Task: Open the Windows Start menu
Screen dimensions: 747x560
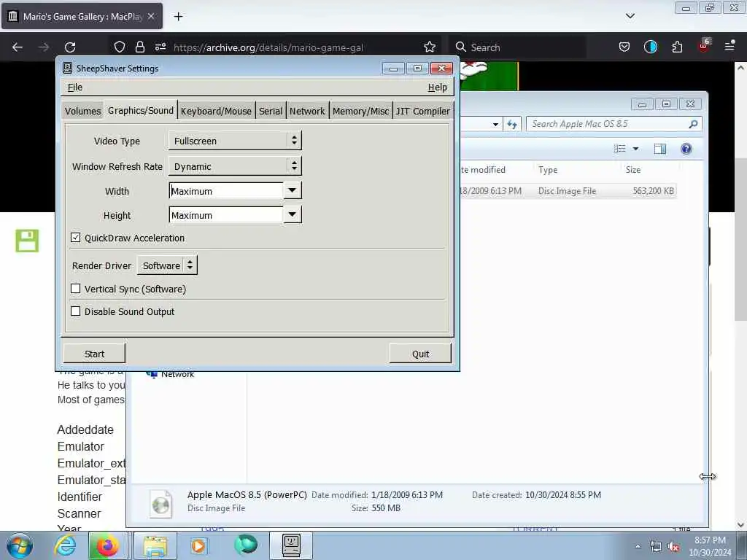Action: (x=20, y=545)
